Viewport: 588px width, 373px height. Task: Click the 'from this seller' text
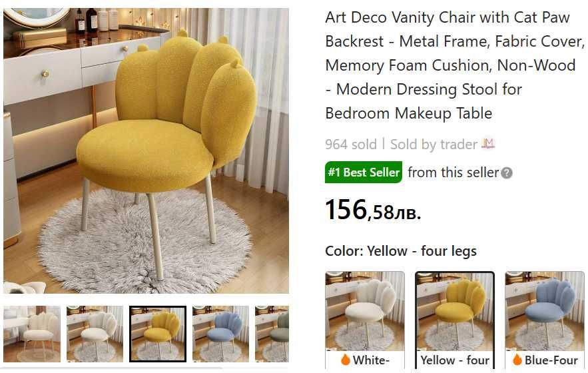point(453,173)
